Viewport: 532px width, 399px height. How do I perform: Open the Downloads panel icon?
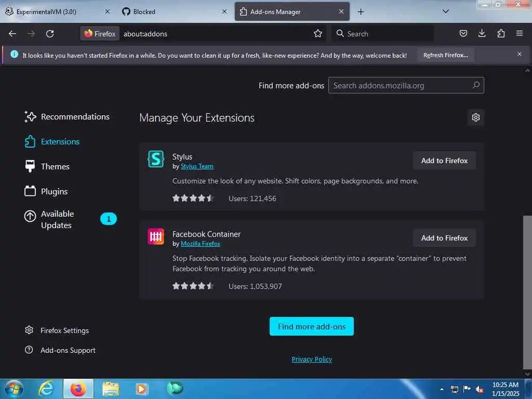pyautogui.click(x=482, y=33)
